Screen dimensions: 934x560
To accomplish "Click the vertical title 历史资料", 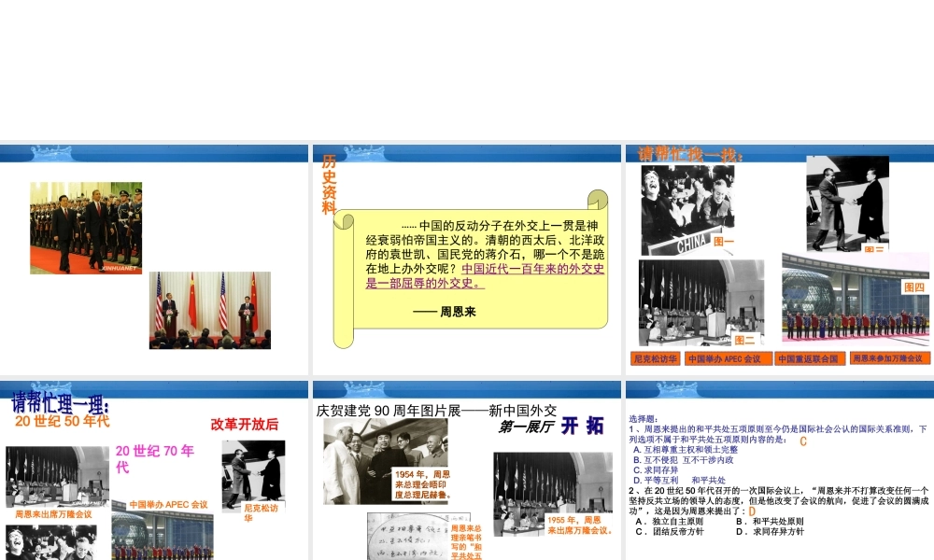I will [329, 184].
